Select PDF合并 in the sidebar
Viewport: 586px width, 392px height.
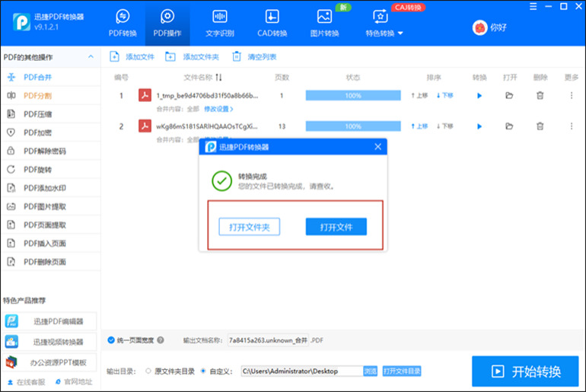click(x=50, y=78)
